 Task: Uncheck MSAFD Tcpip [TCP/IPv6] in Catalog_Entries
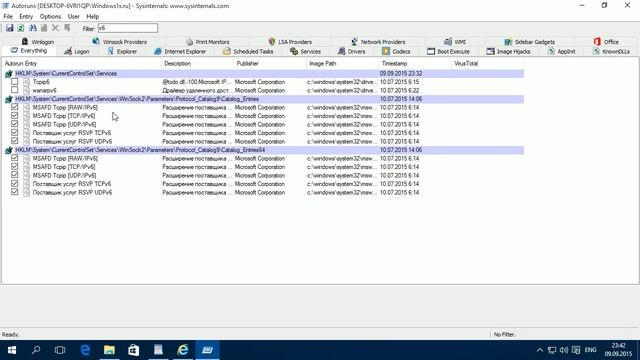pos(15,116)
